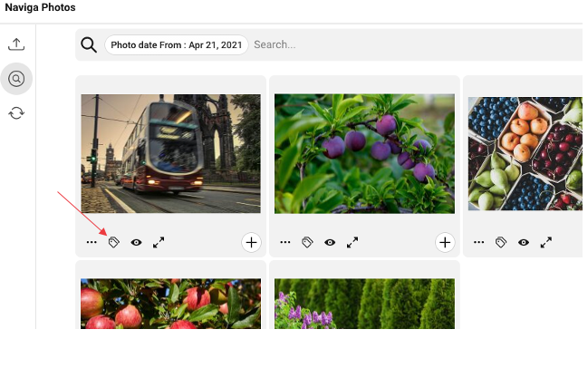588x368 pixels.
Task: Open more options menu under plums photo
Action: coord(285,242)
